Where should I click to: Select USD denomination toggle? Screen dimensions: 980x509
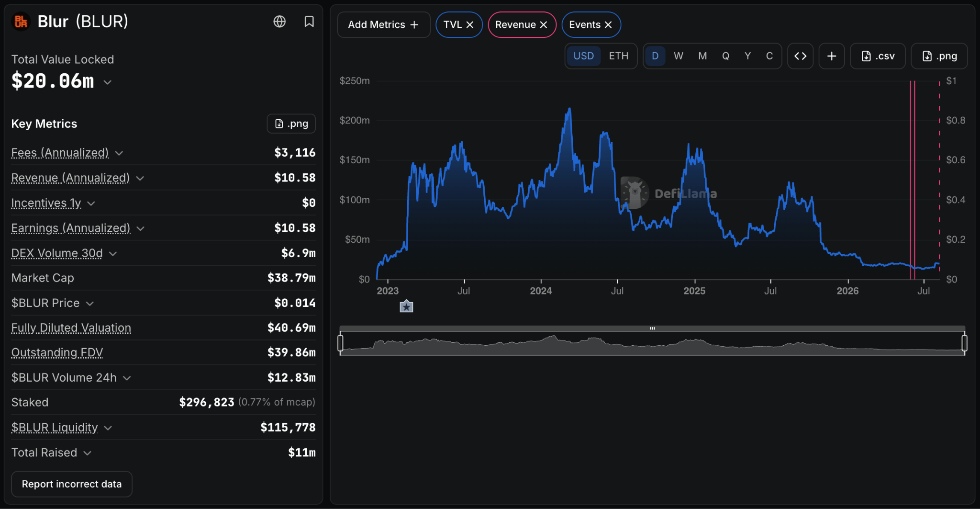click(x=583, y=56)
